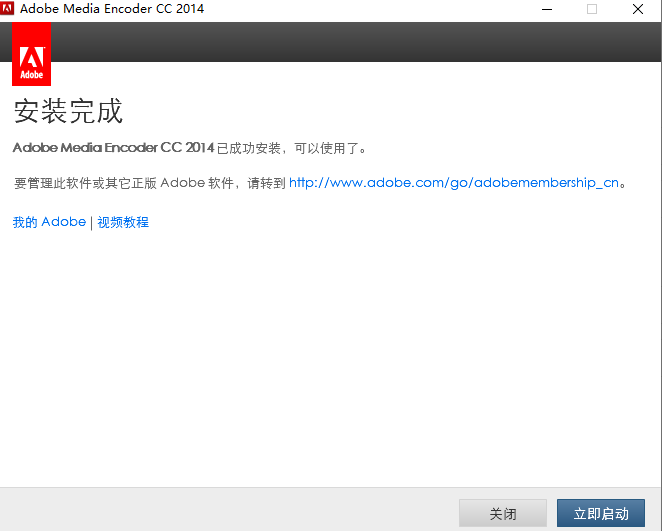Click the window title text
This screenshot has height=531, width=662.
click(x=112, y=8)
